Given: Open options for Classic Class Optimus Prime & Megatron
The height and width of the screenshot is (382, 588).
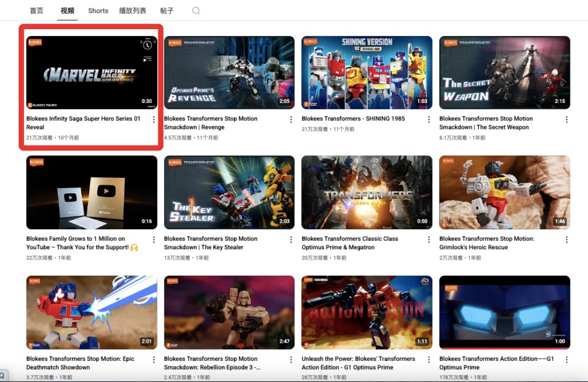Looking at the screenshot, I should (429, 240).
